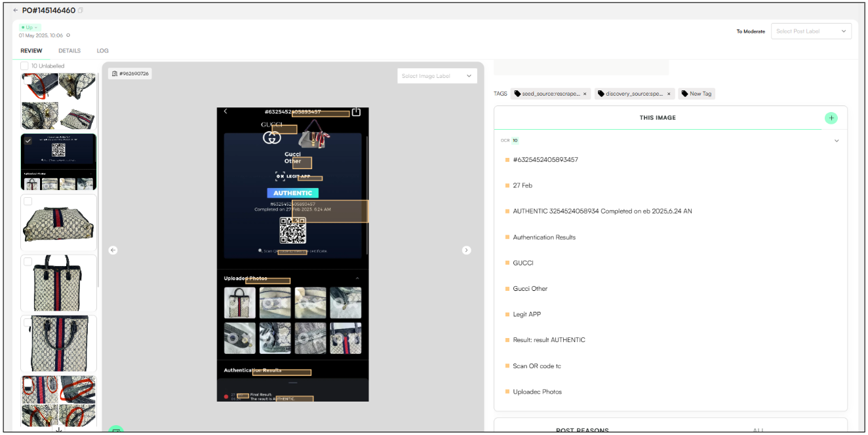Open the Up status dropdown
Screen dimensions: 868x435
(x=30, y=28)
